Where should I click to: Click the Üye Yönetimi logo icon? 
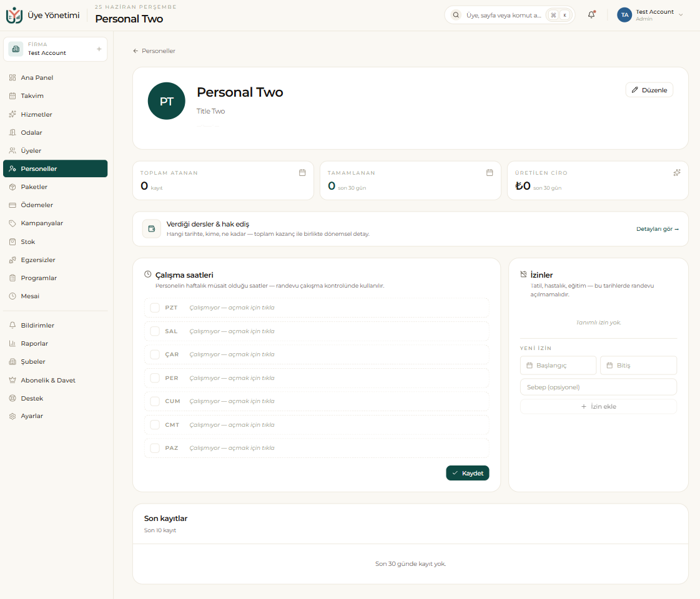(14, 15)
